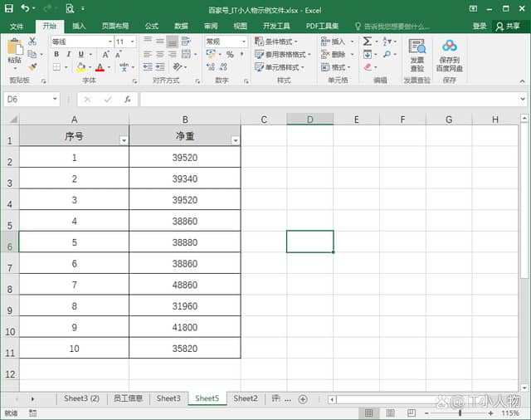531x420 pixels.
Task: Open the 员工信息 worksheet tab
Action: pos(128,399)
